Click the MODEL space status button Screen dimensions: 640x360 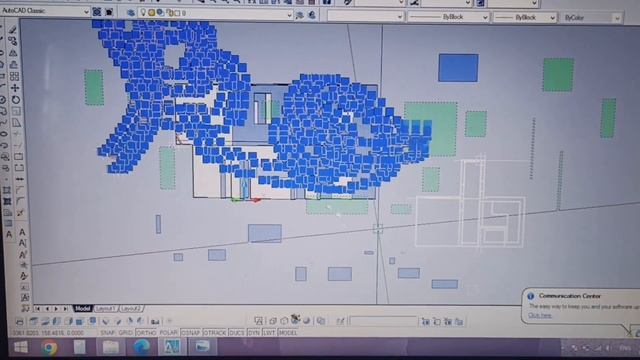pos(288,333)
